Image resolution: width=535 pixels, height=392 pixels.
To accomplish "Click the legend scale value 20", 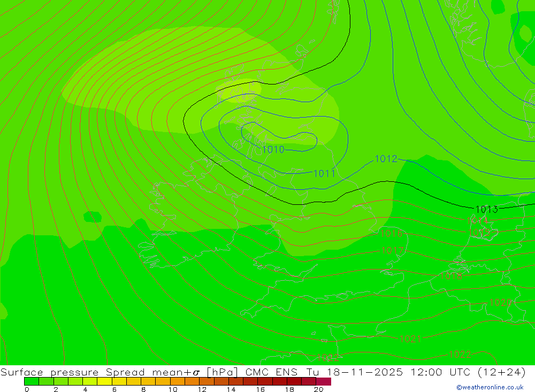I will coord(319,389).
